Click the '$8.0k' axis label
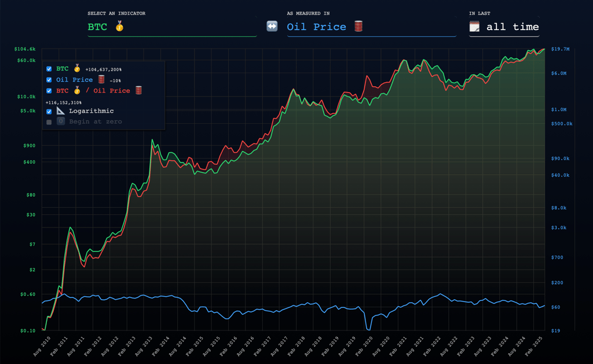 559,208
